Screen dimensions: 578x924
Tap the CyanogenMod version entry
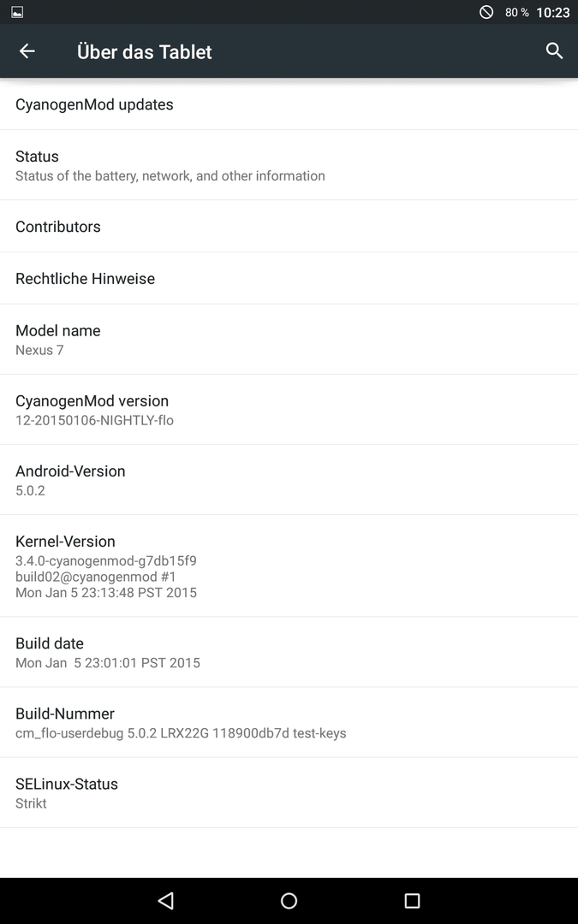(x=289, y=410)
